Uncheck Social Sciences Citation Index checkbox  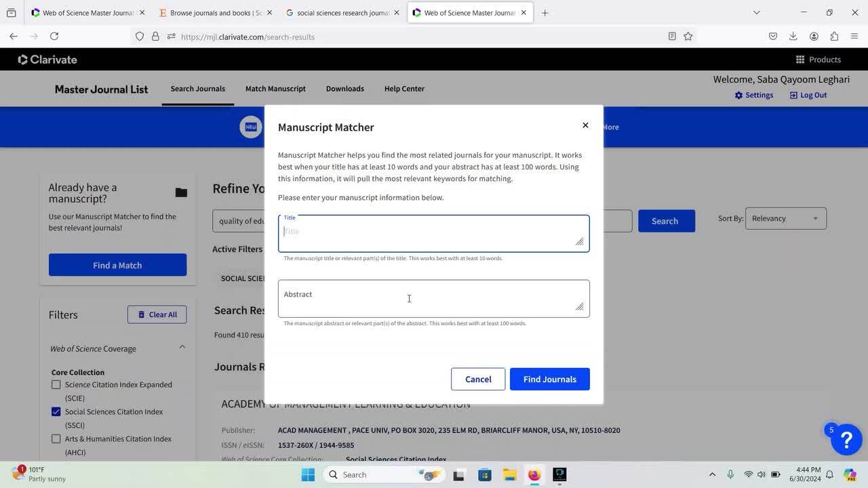pos(56,412)
